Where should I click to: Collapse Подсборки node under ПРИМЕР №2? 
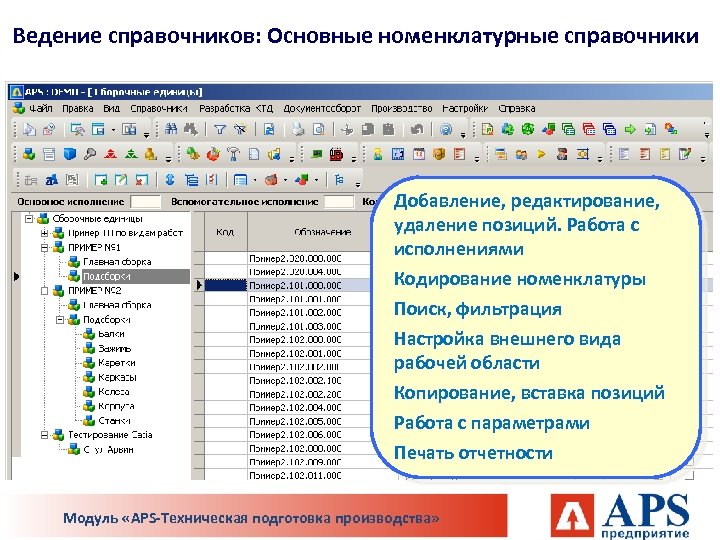(x=59, y=320)
